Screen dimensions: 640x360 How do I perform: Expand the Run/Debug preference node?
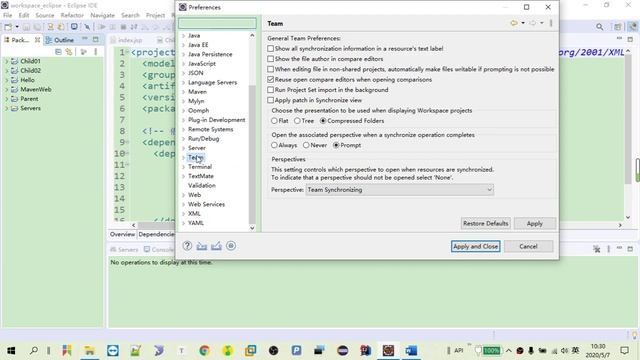coord(183,139)
